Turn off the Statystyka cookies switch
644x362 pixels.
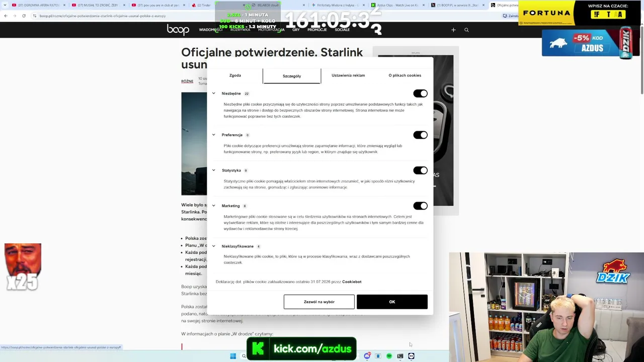point(420,170)
